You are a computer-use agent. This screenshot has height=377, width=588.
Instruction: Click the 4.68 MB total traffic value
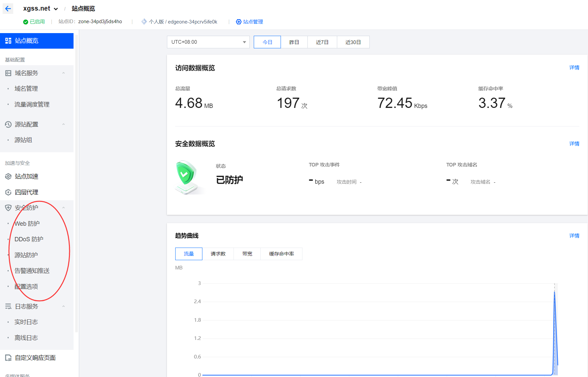194,103
